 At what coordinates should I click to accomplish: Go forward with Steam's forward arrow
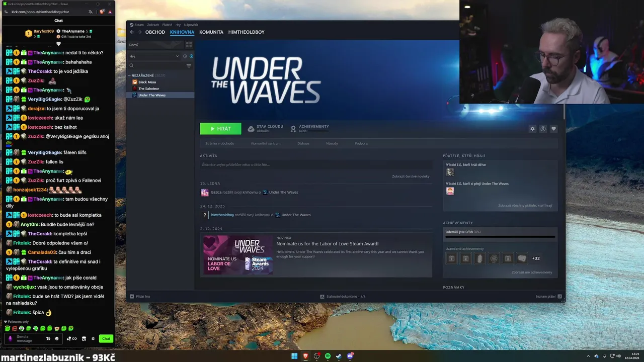139,32
